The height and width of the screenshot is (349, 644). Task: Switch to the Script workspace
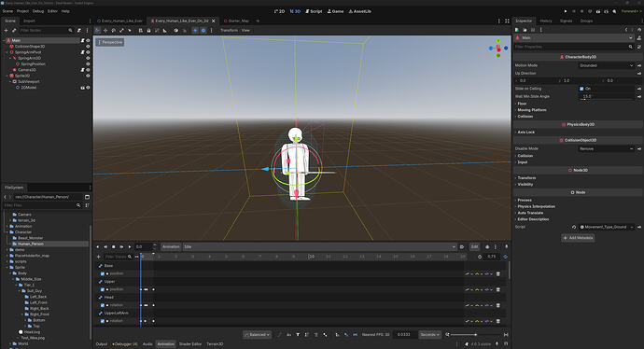(314, 11)
